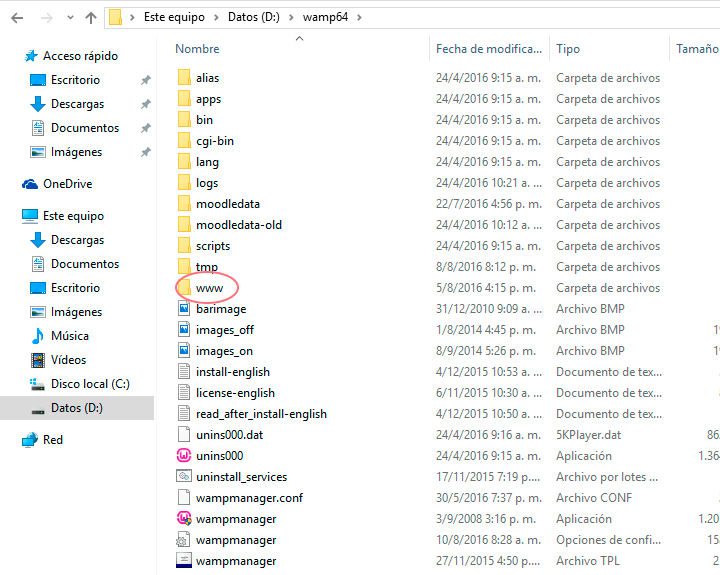Click the Tipo column header
Image resolution: width=720 pixels, height=575 pixels.
coord(568,49)
